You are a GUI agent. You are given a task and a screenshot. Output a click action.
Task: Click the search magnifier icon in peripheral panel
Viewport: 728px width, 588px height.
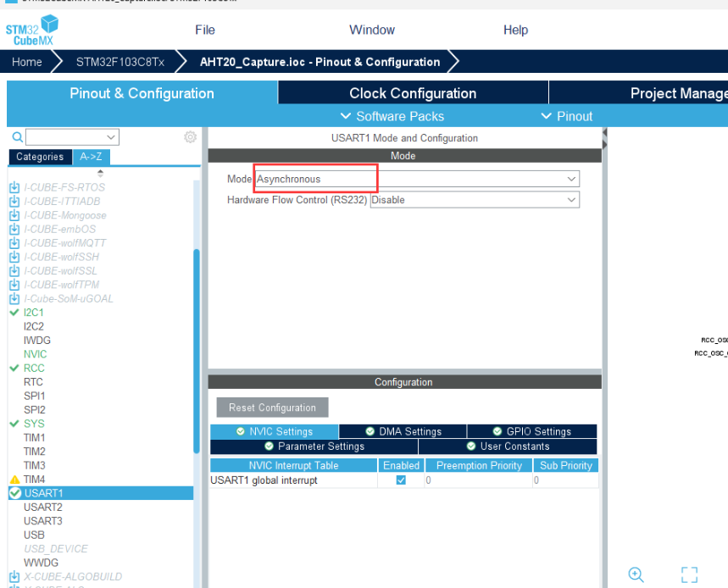[17, 137]
